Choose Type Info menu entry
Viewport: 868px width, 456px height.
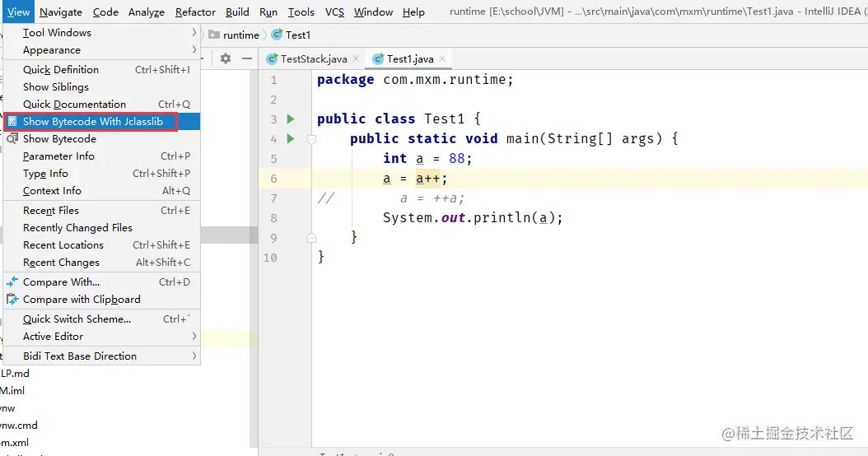tap(102, 173)
